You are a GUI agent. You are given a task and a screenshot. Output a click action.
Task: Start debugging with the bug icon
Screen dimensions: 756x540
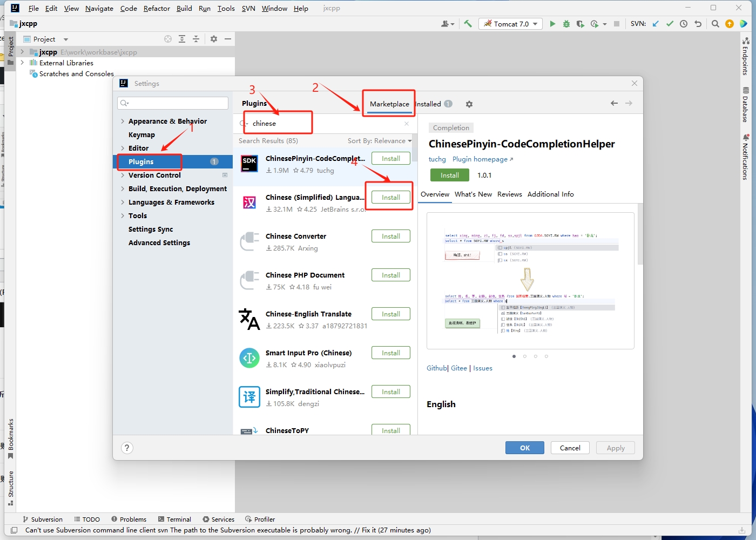(x=566, y=24)
